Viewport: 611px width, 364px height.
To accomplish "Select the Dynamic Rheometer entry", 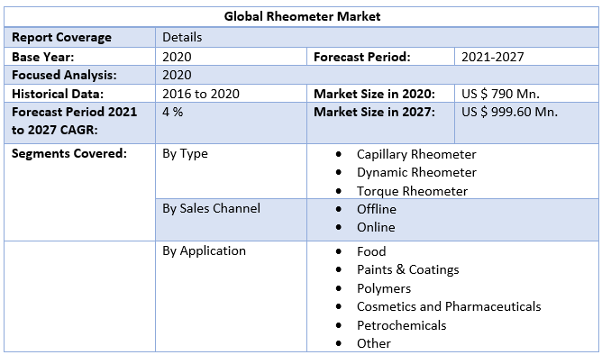I will [416, 172].
